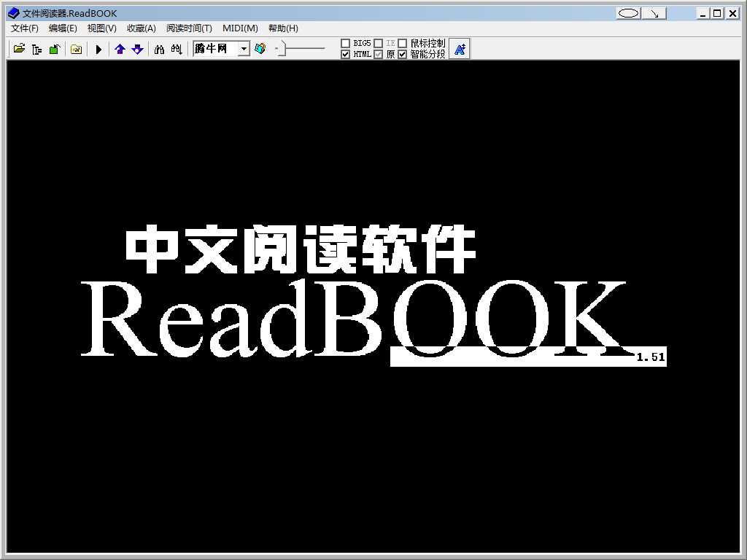Go to next page with blue down arrow
The image size is (747, 560).
(x=138, y=49)
